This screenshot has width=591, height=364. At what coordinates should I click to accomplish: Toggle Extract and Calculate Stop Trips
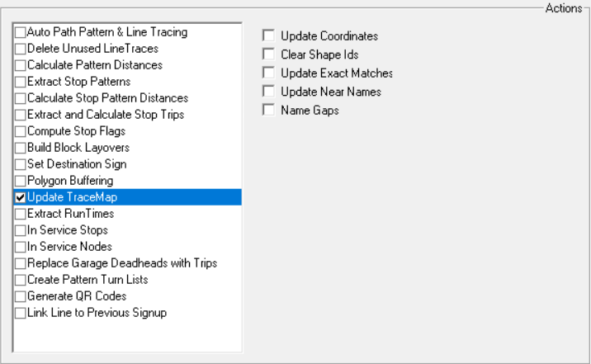pos(21,115)
